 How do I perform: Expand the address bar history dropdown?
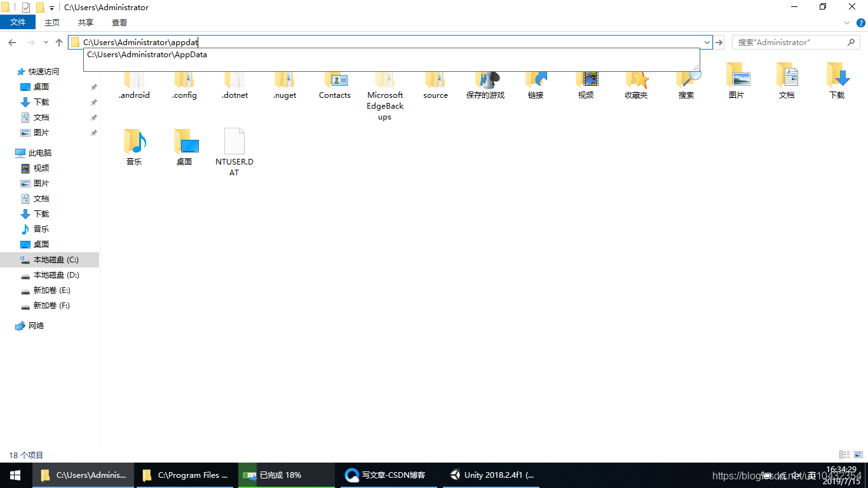click(x=706, y=43)
